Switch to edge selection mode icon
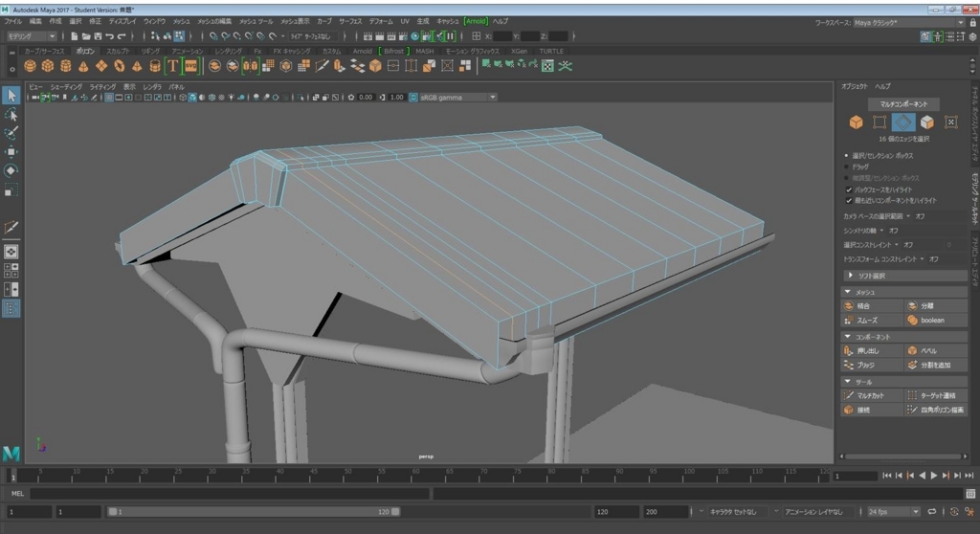 pos(903,122)
